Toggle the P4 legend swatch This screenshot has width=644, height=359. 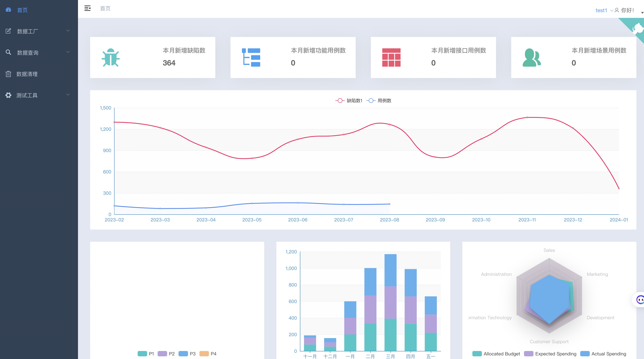204,354
